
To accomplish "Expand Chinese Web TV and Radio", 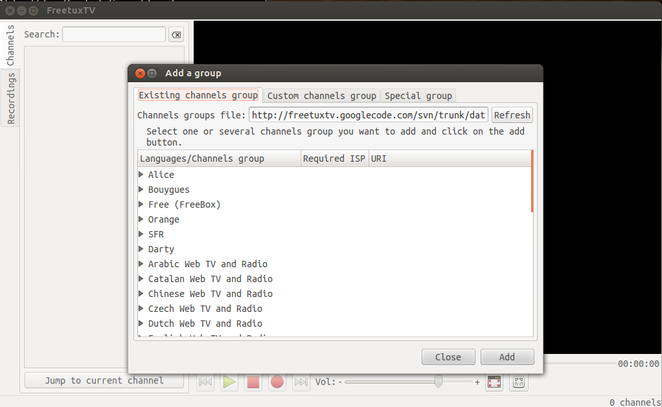I will [141, 293].
